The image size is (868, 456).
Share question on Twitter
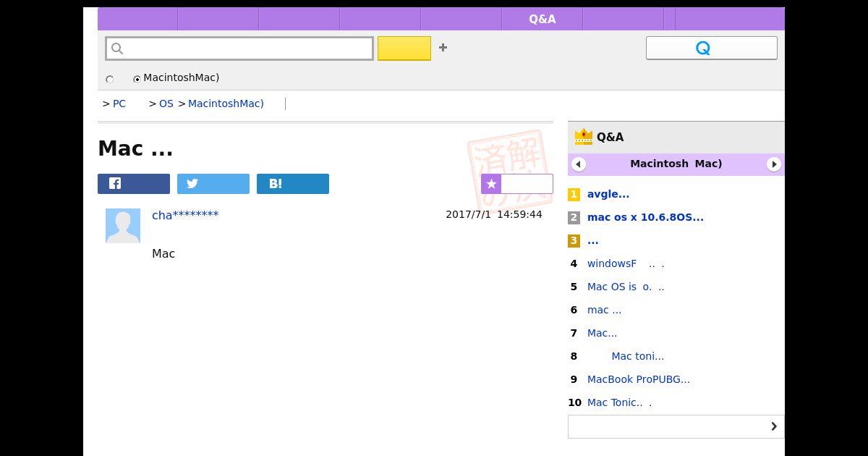pos(213,184)
